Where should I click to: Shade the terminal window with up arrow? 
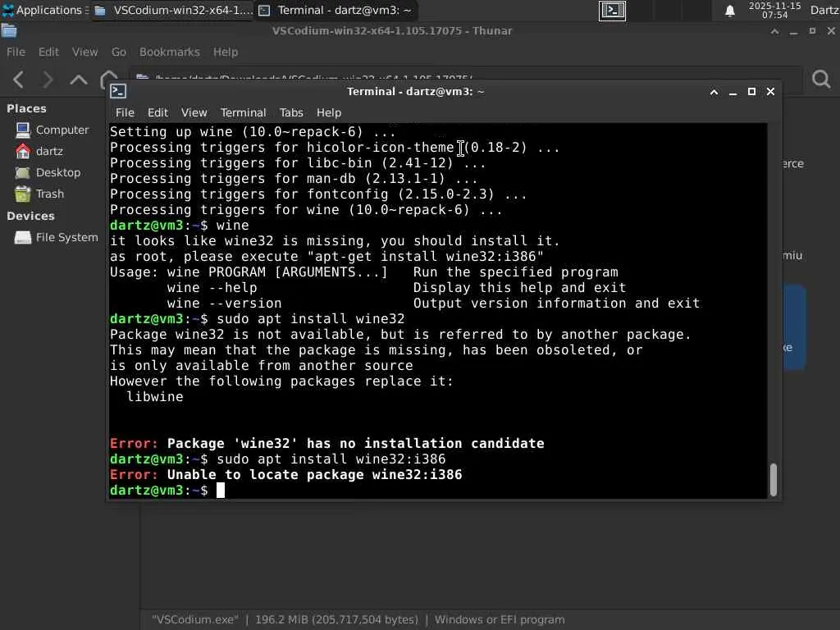tap(714, 92)
